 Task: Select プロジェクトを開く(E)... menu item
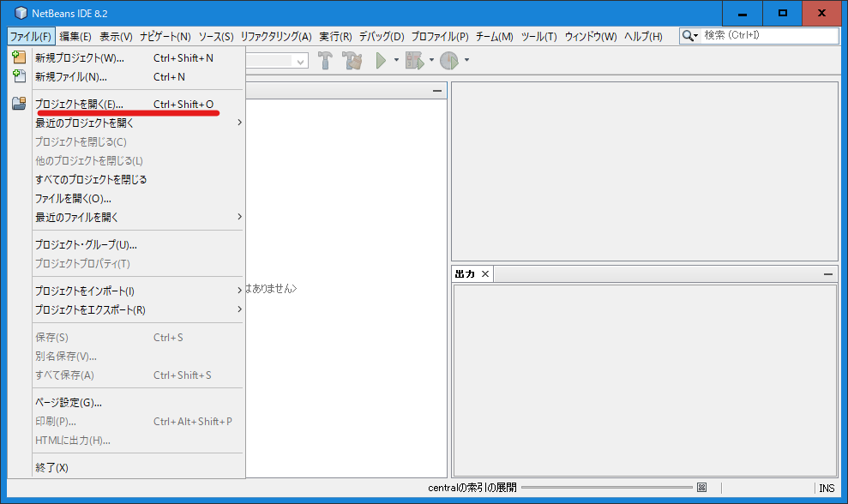click(x=79, y=105)
